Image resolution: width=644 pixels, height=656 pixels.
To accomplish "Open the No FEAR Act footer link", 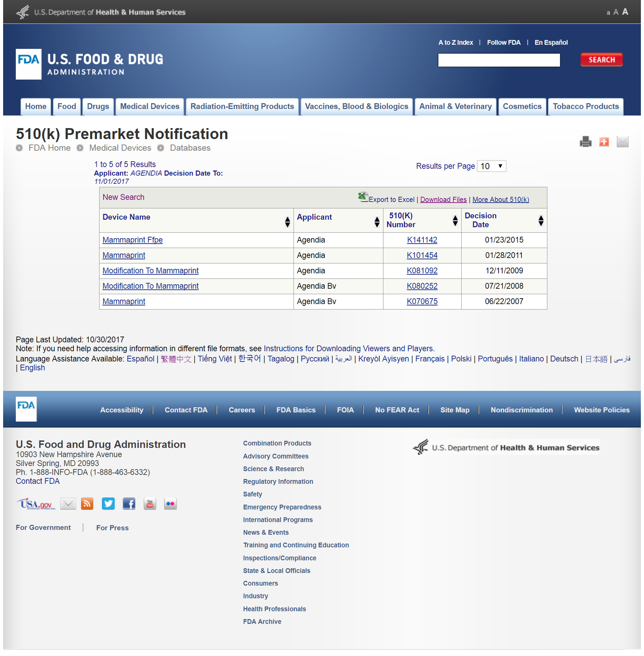I will pyautogui.click(x=397, y=410).
